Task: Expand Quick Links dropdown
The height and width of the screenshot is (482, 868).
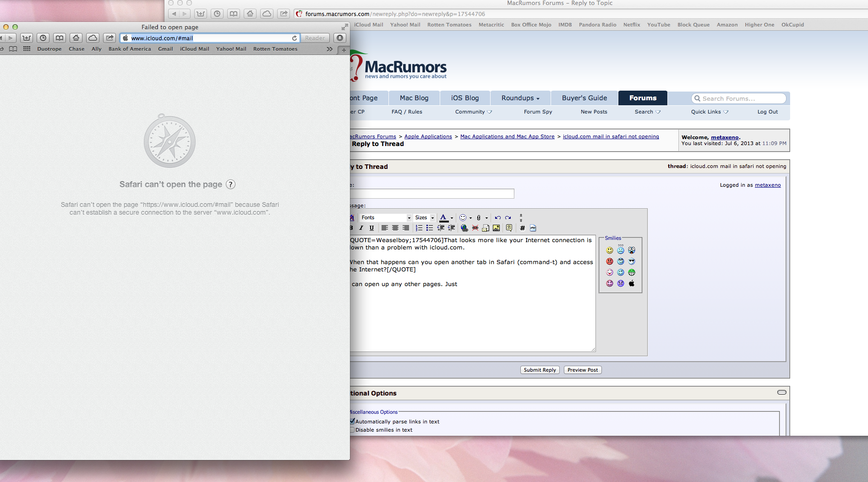Action: point(710,112)
